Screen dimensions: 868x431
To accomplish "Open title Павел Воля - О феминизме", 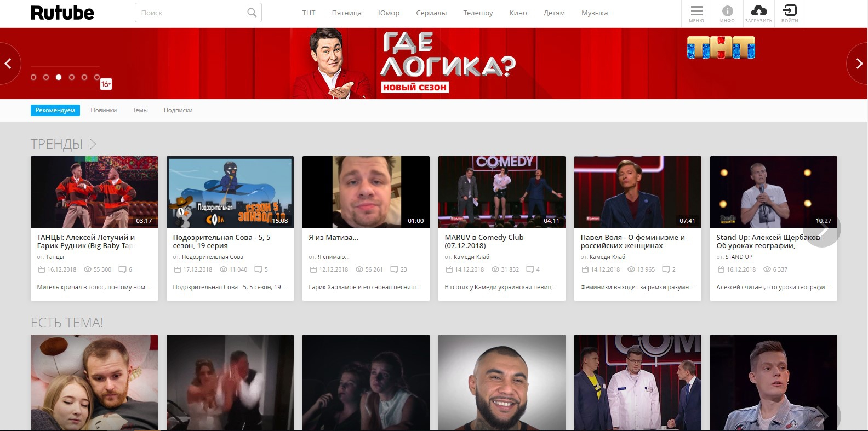I will click(x=633, y=242).
